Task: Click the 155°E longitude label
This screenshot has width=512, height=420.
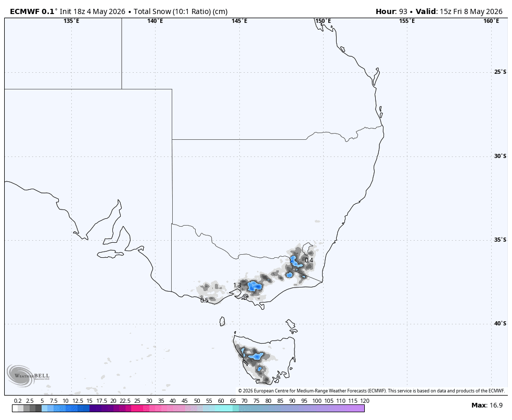Action: 407,21
